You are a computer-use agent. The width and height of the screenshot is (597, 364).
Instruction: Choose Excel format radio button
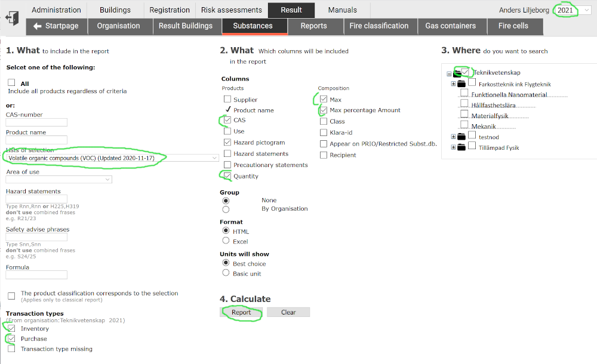pyautogui.click(x=226, y=240)
